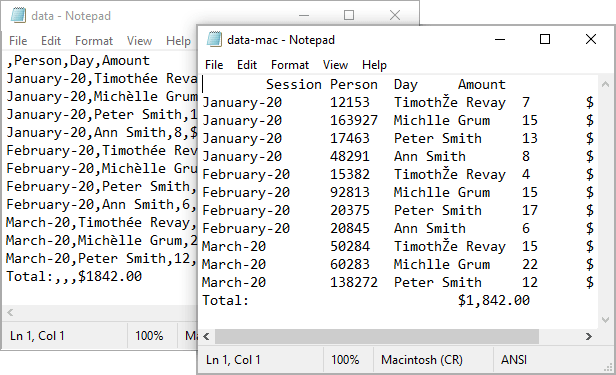Click scroll down arrow in data-mac window
The image size is (616, 375).
605,320
